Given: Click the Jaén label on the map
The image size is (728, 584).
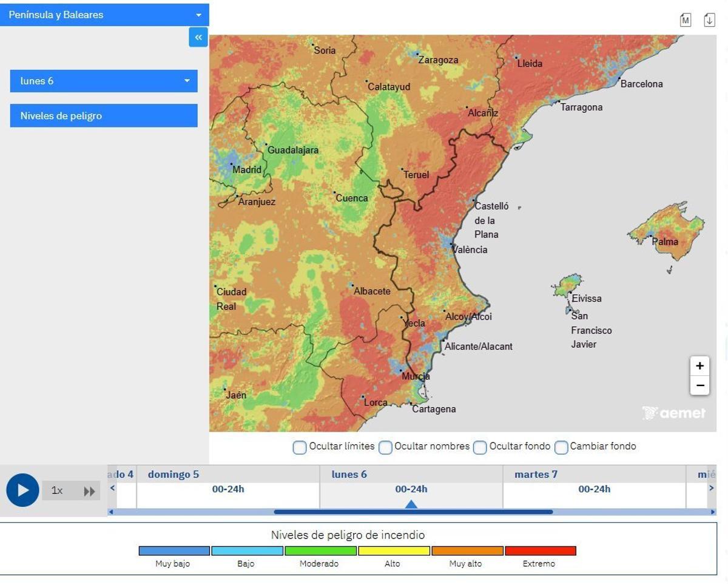Looking at the screenshot, I should tap(236, 395).
